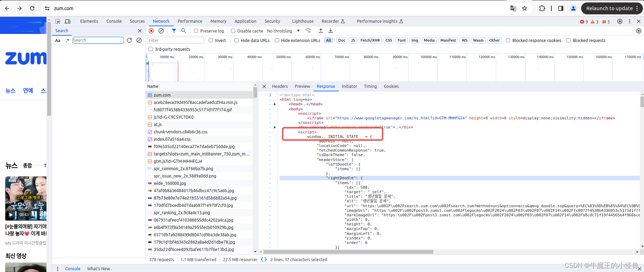This screenshot has height=272, width=644.
Task: Filter requests by CSS type
Action: (389, 40)
